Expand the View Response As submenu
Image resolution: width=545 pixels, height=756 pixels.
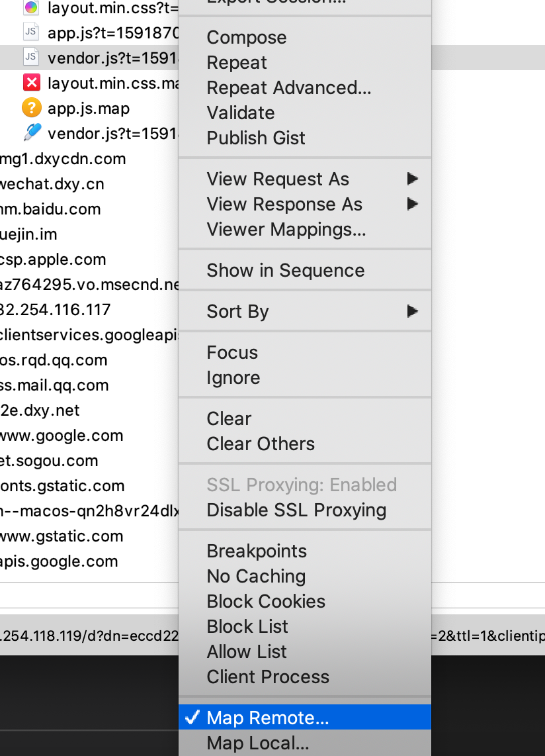pyautogui.click(x=413, y=204)
